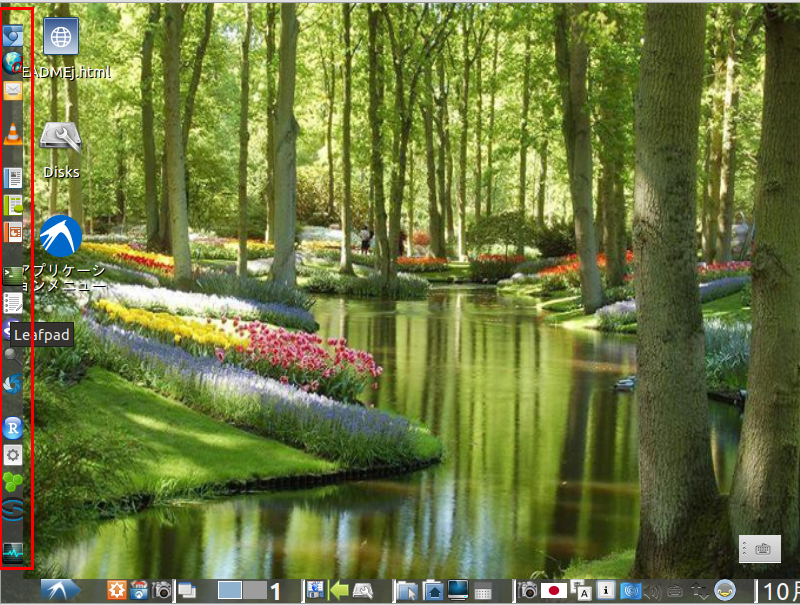Launch the Chromium browser dock icon
The width and height of the screenshot is (800, 605).
click(13, 37)
